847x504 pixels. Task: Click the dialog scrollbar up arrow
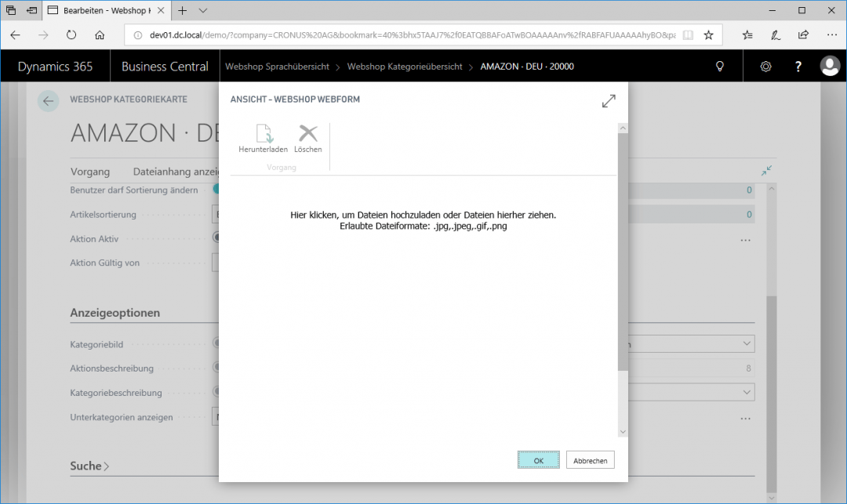[x=623, y=129]
